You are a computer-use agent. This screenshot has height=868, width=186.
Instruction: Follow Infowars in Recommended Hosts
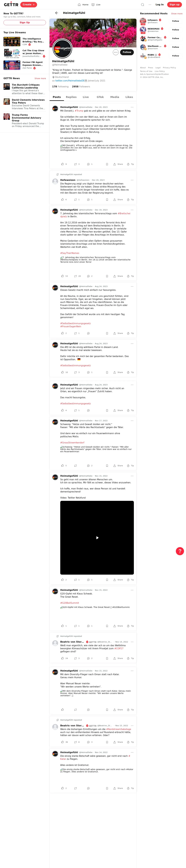click(x=176, y=21)
